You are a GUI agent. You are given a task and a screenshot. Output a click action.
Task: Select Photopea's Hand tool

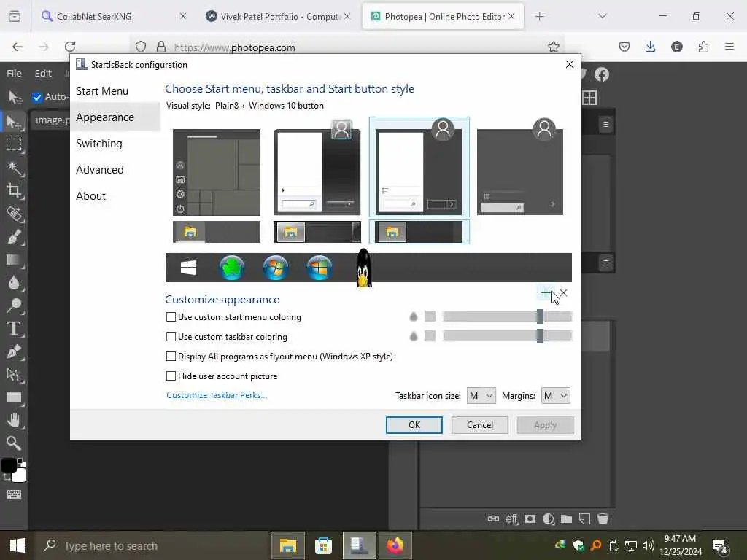coord(14,421)
